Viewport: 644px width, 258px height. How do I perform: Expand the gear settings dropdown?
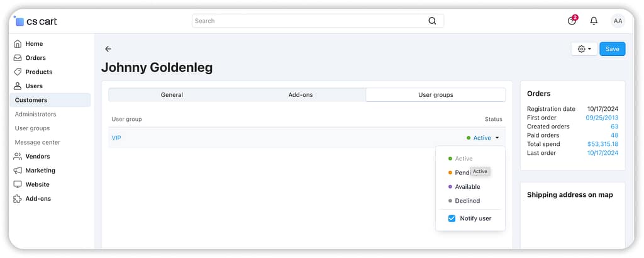click(x=584, y=49)
